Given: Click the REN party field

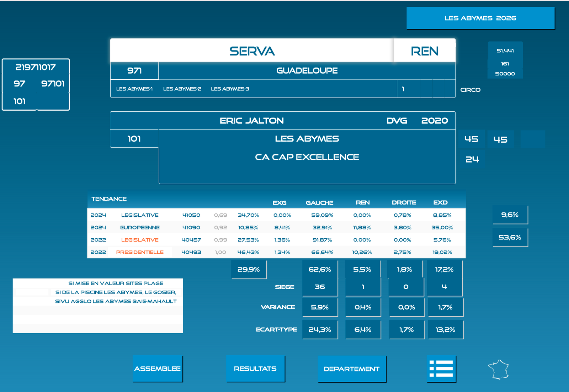Looking at the screenshot, I should [424, 51].
